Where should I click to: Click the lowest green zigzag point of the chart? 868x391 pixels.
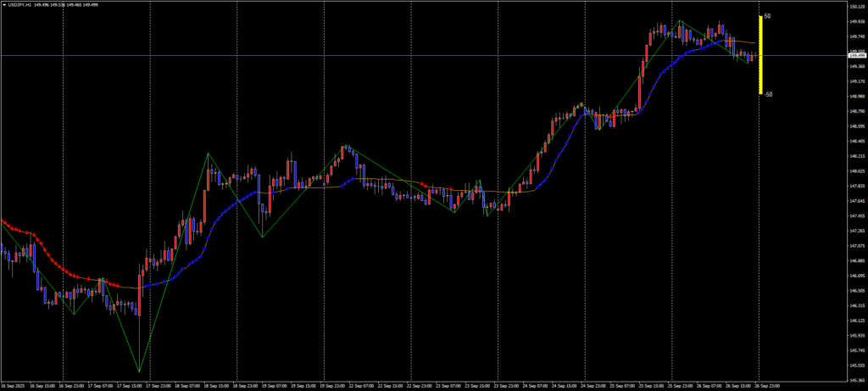click(x=139, y=371)
